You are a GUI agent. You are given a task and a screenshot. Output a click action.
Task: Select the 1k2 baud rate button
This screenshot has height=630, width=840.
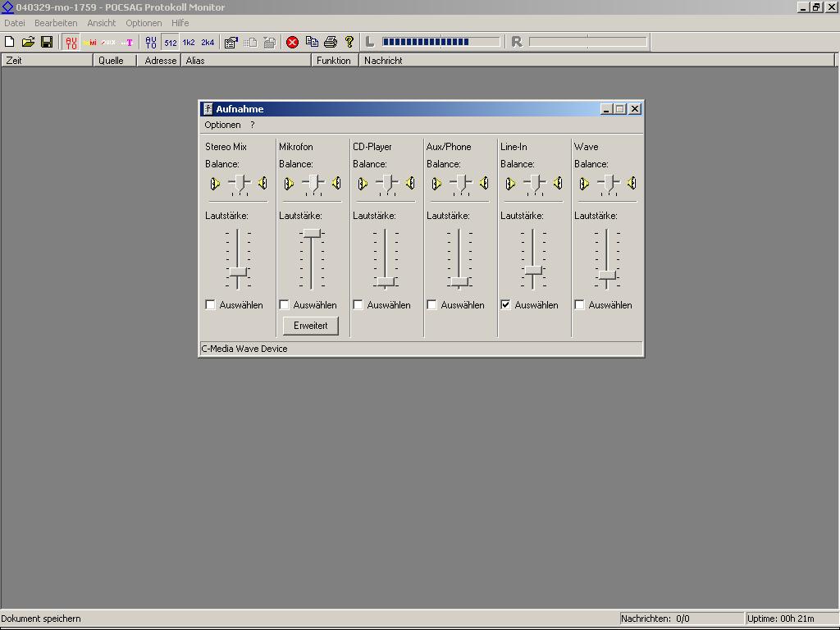[189, 42]
